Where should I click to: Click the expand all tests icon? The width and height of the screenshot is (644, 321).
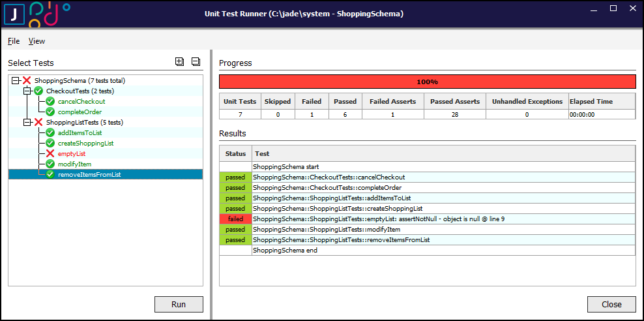pyautogui.click(x=179, y=61)
